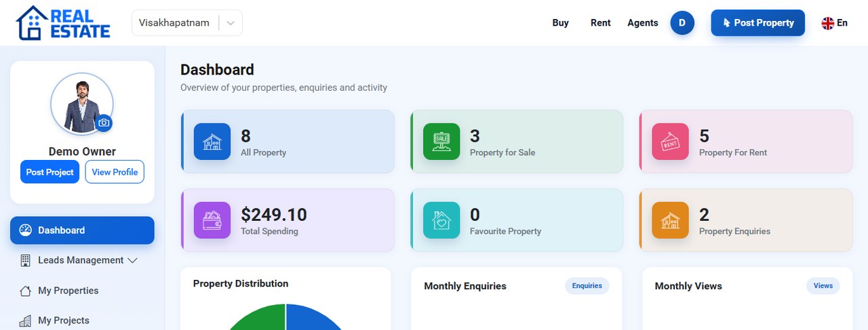Click the UK flag language icon
868x330 pixels.
coord(827,23)
